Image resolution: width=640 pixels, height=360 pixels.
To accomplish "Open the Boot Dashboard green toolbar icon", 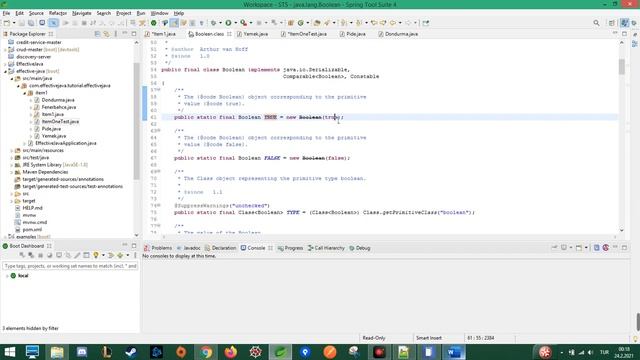I will click(153, 23).
